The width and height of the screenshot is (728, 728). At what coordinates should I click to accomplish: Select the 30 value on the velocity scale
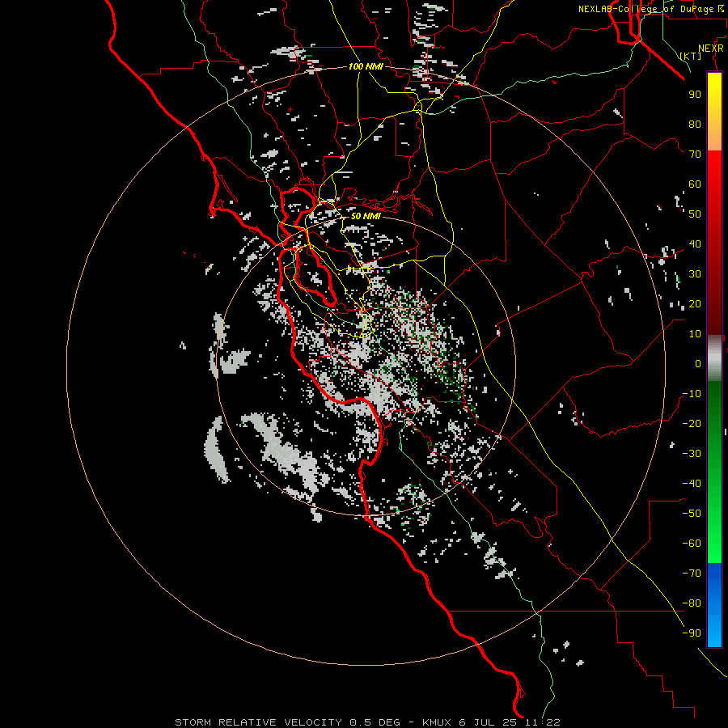(x=695, y=274)
